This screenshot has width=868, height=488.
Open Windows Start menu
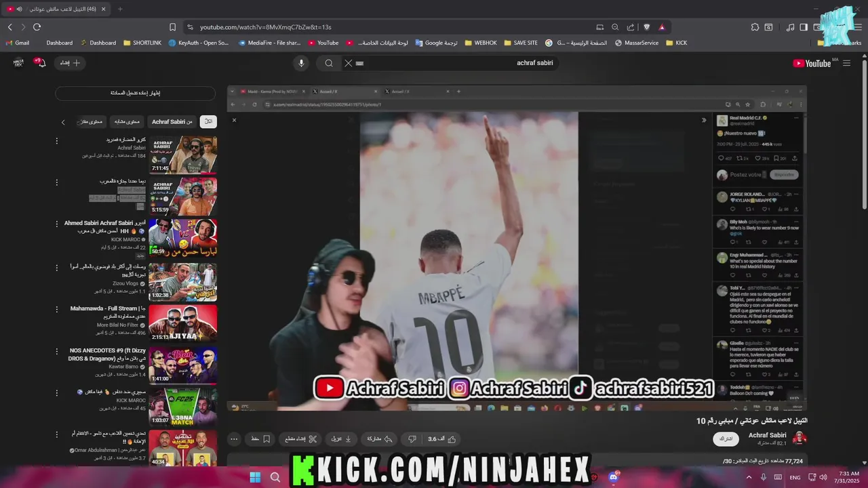255,477
